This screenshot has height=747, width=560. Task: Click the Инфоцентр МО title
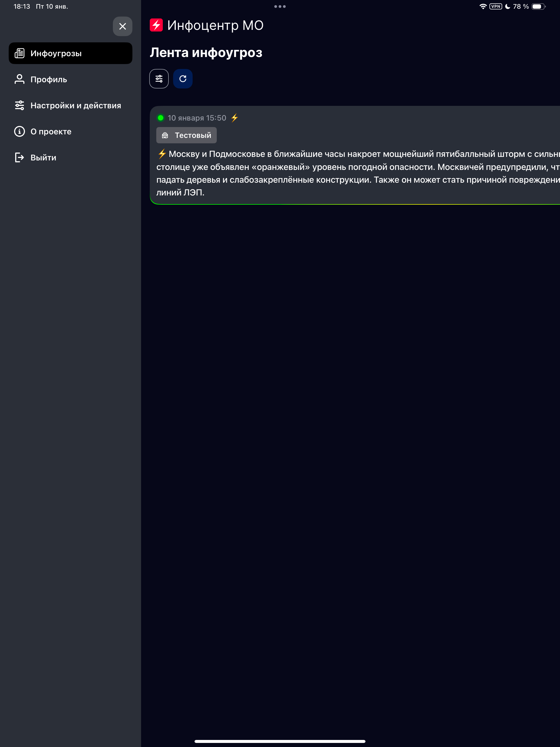tap(215, 25)
